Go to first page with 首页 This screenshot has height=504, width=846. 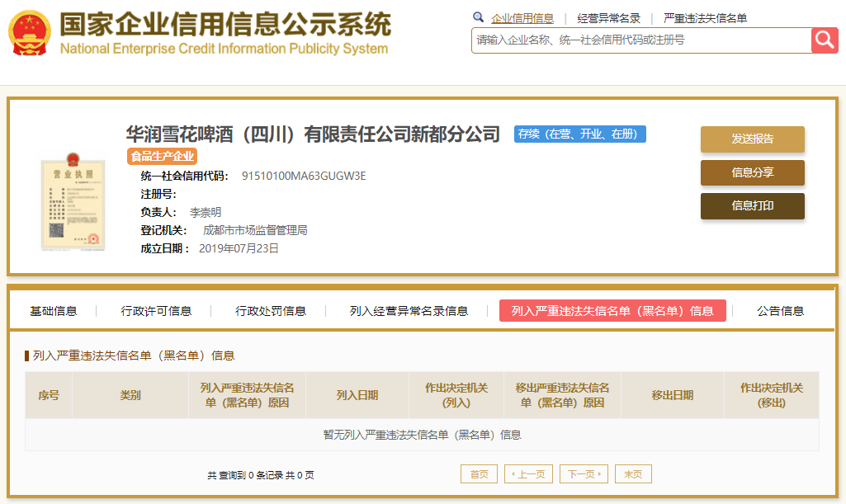tap(479, 474)
